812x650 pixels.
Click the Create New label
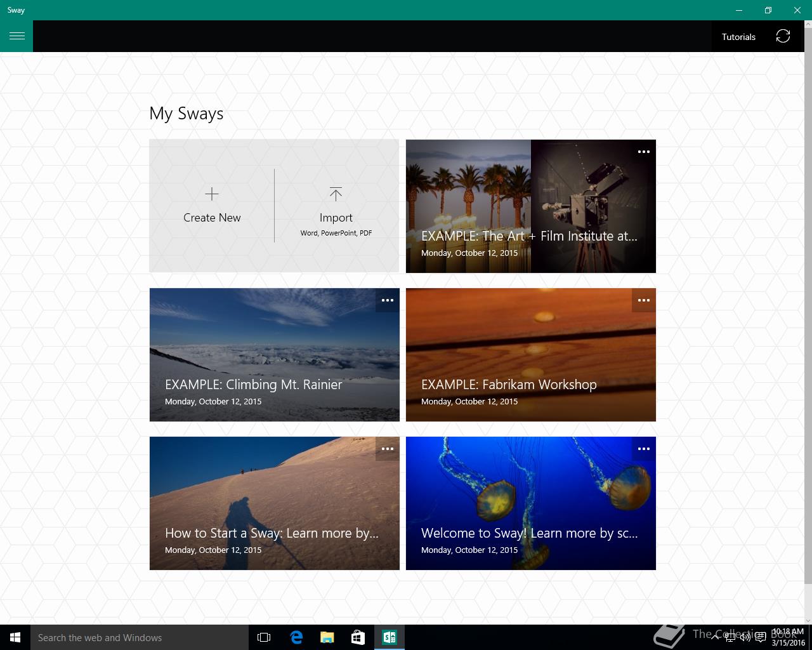point(212,218)
